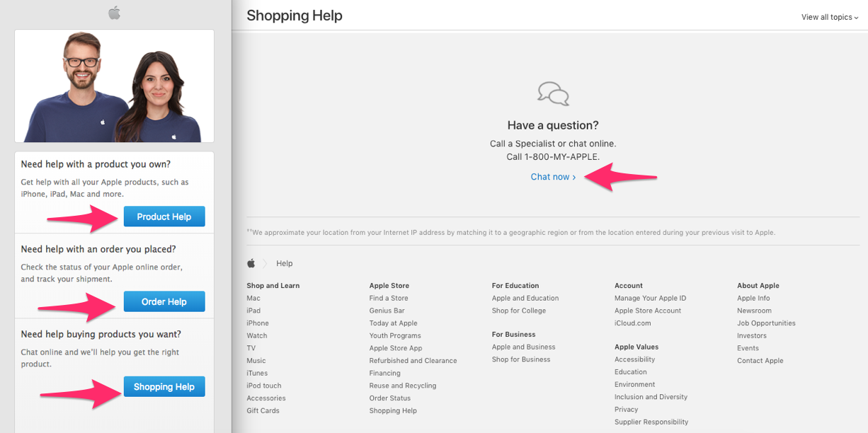Expand the View all topics dropdown
Screen dimensions: 868x433
coord(830,17)
